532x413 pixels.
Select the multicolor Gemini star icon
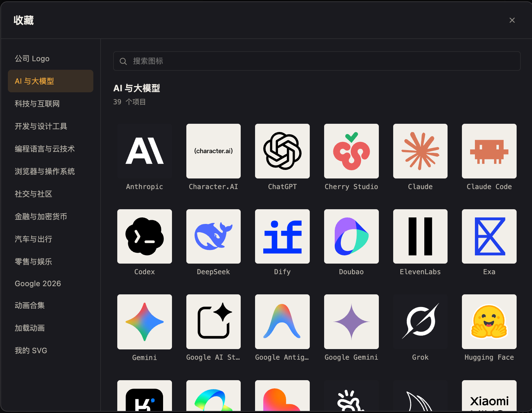tap(145, 322)
